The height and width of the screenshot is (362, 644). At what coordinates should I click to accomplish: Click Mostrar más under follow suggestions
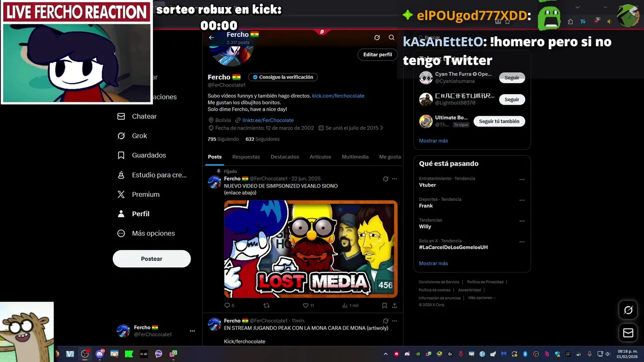coord(433,141)
